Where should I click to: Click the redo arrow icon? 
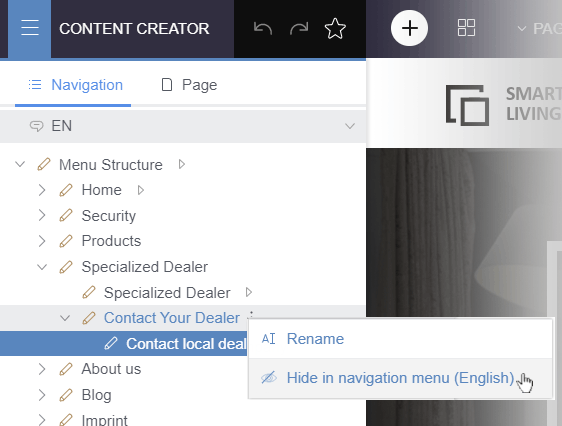[x=299, y=28]
